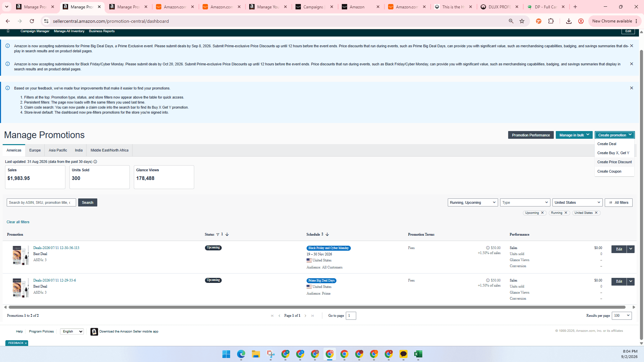
Task: Expand Edit options for Prime Big Deal Days
Action: point(631,282)
